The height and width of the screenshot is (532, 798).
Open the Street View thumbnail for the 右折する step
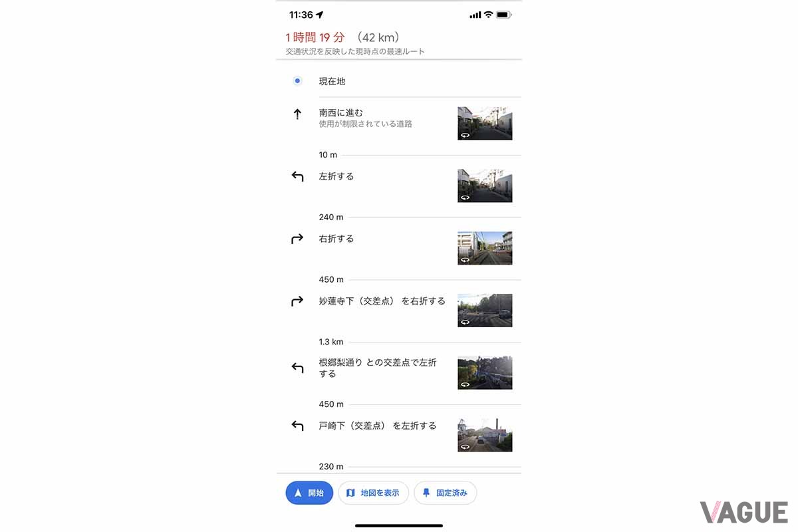485,247
